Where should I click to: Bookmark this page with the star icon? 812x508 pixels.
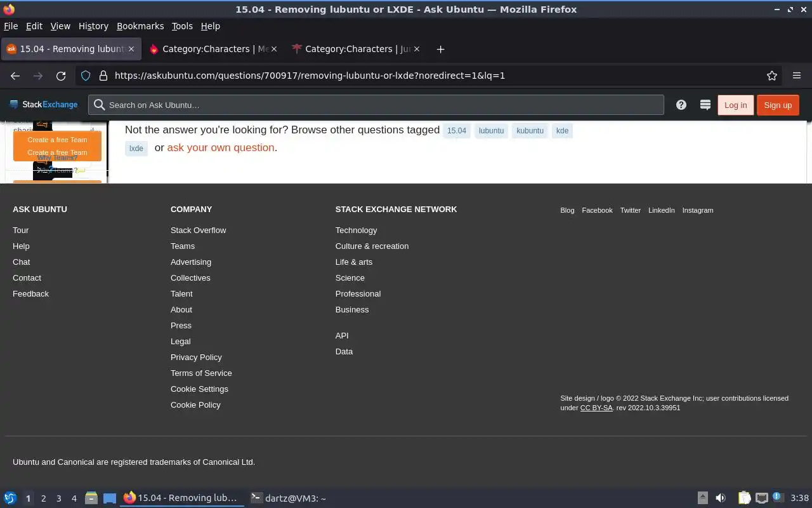point(772,76)
